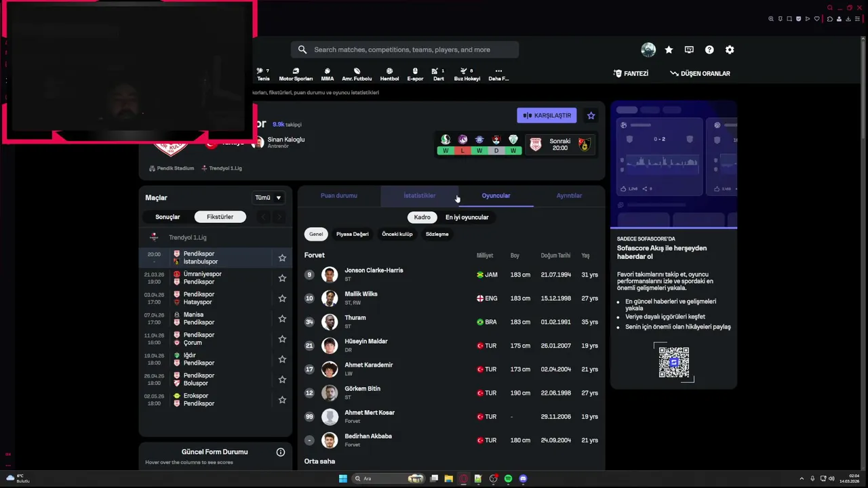Switch to İstatistikler tab
This screenshot has width=868, height=488.
[420, 195]
